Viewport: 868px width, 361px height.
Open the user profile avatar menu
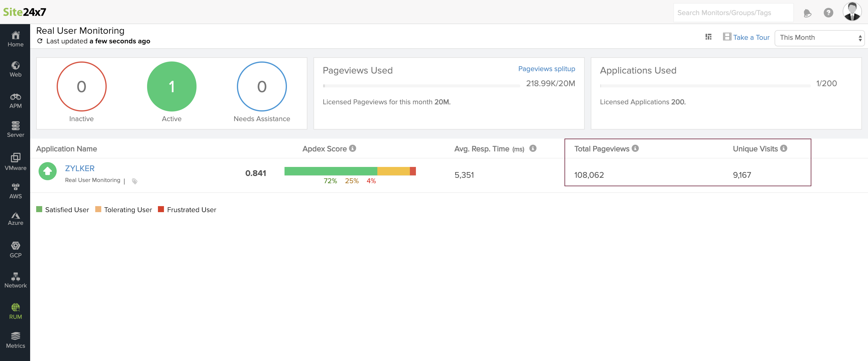tap(851, 12)
